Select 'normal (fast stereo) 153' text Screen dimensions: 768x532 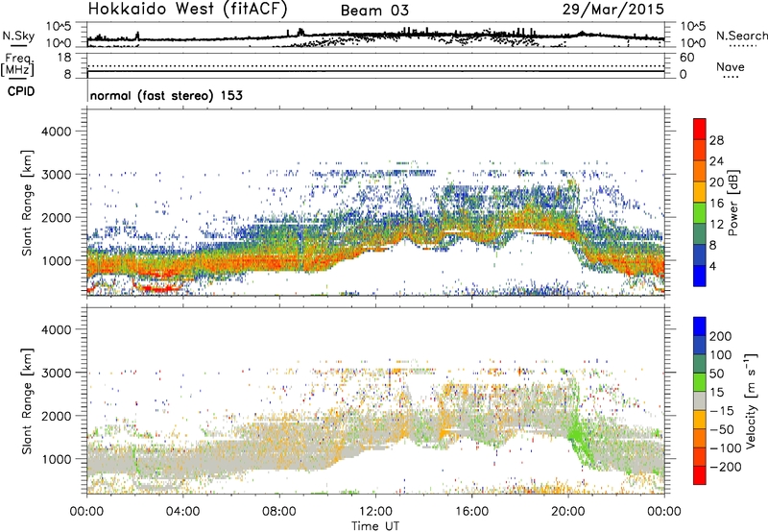point(166,95)
